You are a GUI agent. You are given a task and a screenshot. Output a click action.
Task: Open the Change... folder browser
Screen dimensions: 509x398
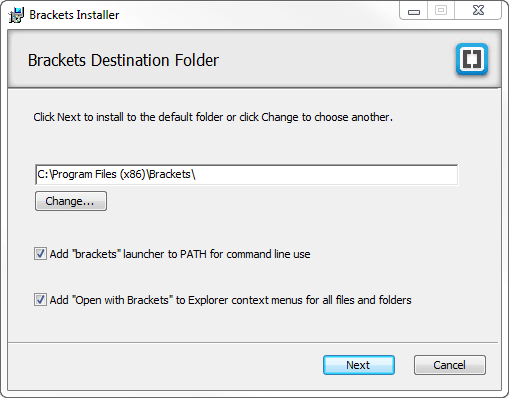coord(71,201)
